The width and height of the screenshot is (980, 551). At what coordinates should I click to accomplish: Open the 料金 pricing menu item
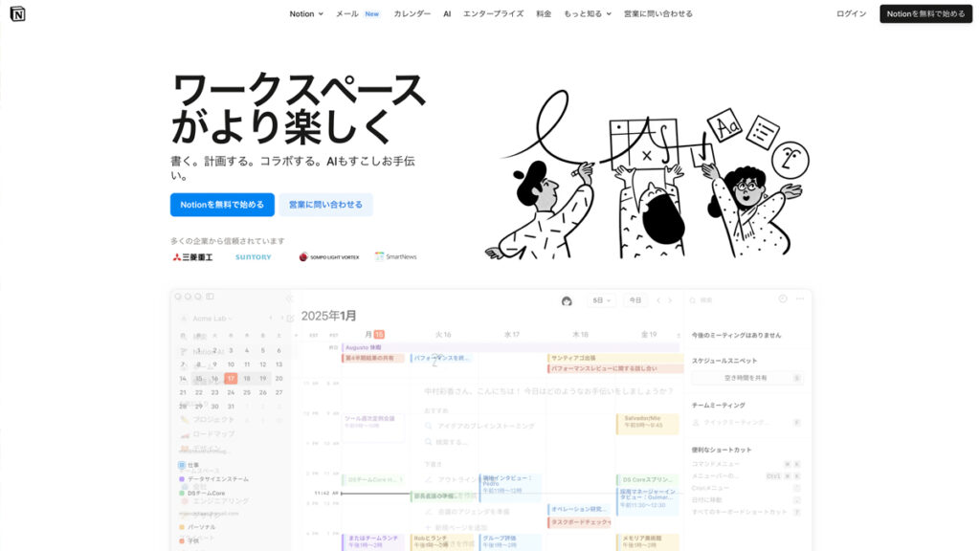point(544,13)
